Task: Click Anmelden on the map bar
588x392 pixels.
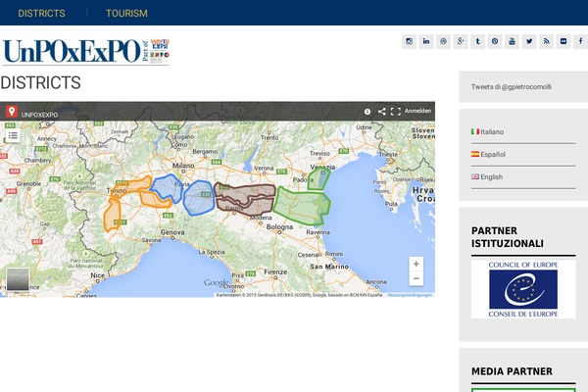Action: pyautogui.click(x=417, y=111)
